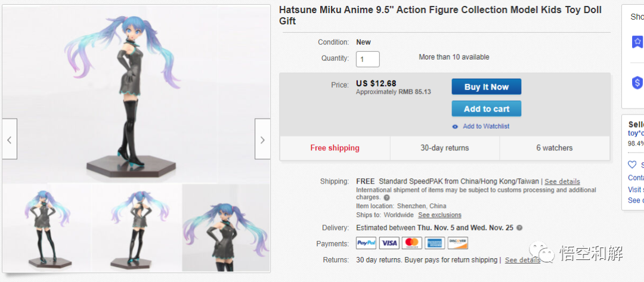Click the American Express icon

(435, 243)
